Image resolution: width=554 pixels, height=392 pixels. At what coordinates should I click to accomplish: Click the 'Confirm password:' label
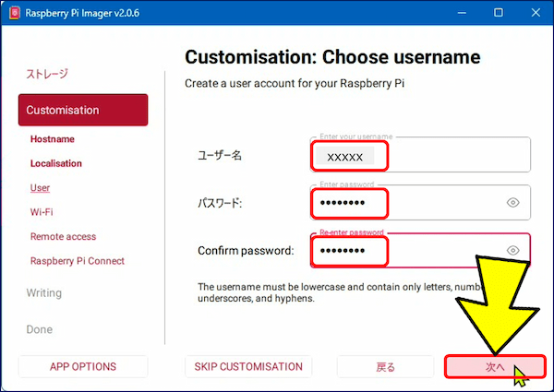pos(246,251)
